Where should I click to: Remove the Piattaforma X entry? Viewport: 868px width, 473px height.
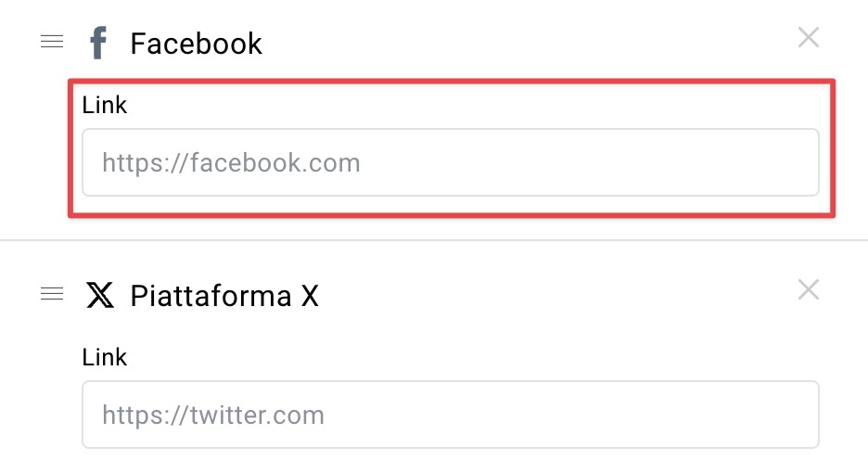pos(809,289)
